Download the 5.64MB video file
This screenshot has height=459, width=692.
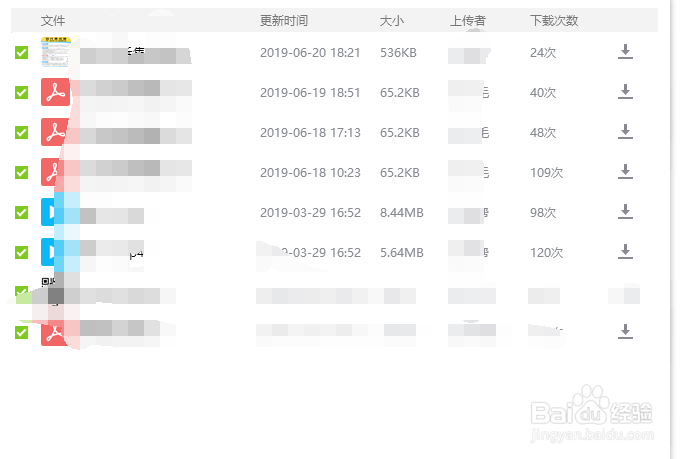click(625, 252)
